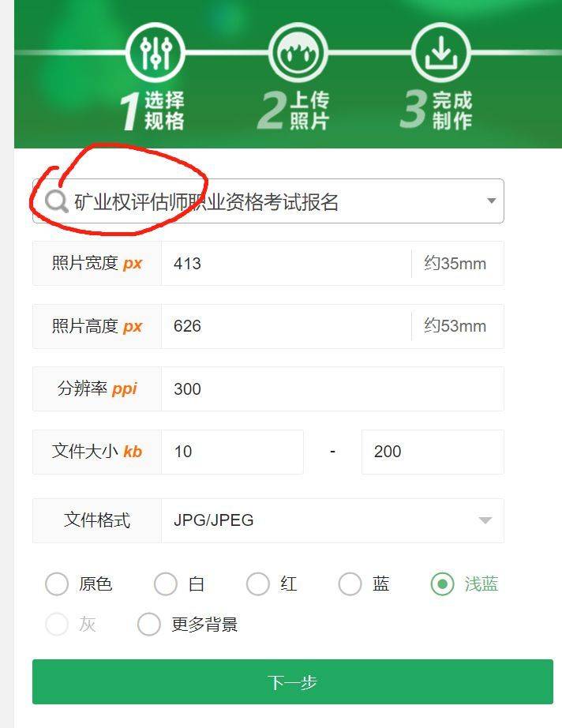Click the photo width field showing 413

286,263
